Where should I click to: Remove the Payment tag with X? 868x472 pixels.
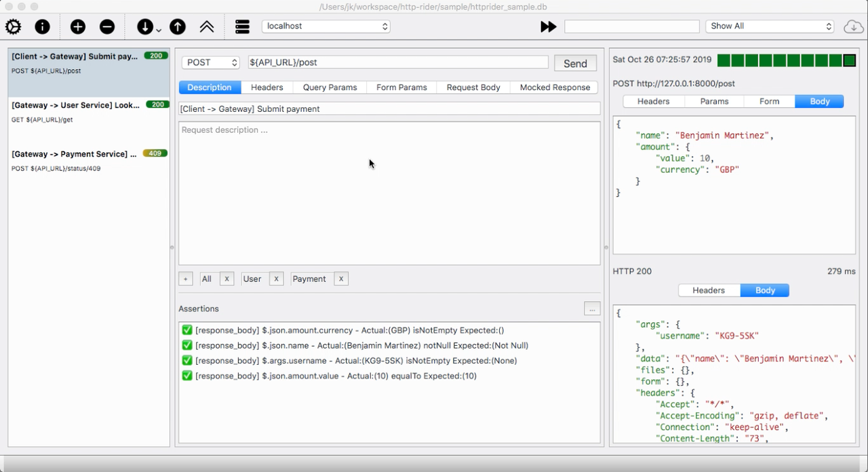click(340, 279)
